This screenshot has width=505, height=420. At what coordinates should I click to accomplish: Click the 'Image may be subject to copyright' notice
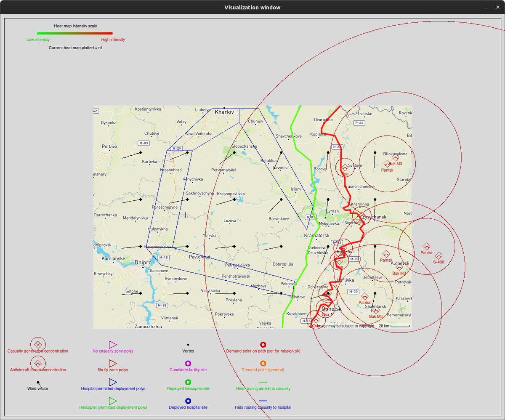pyautogui.click(x=345, y=326)
